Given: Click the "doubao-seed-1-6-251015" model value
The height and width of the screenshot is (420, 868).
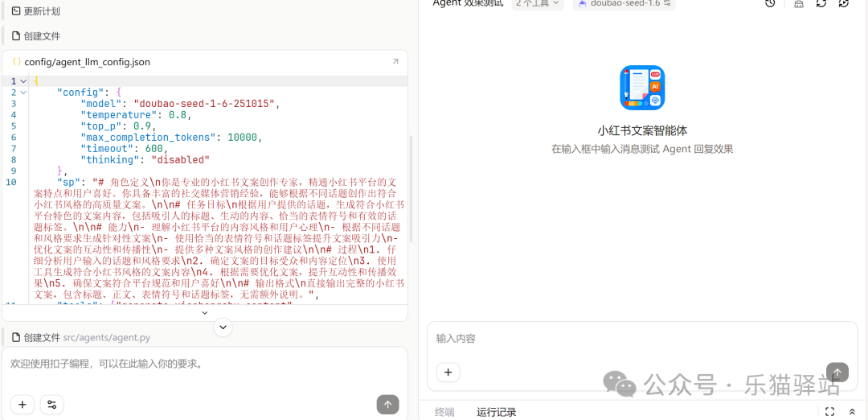Looking at the screenshot, I should 203,104.
